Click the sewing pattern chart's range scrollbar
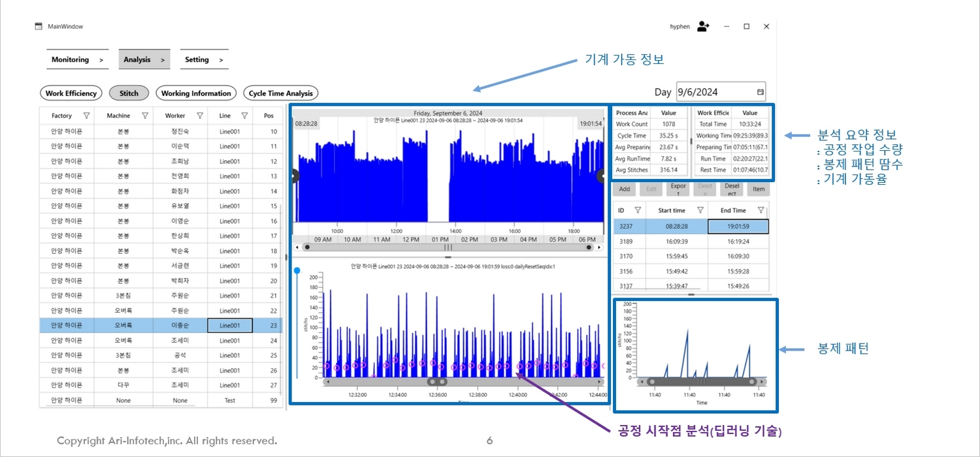The image size is (980, 457). point(702,381)
